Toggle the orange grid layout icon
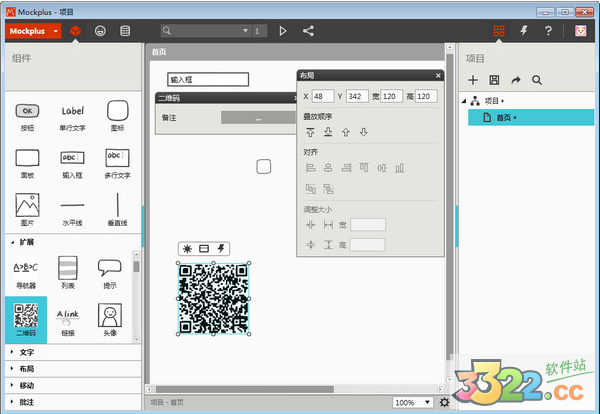Image resolution: width=600 pixels, height=414 pixels. [499, 31]
